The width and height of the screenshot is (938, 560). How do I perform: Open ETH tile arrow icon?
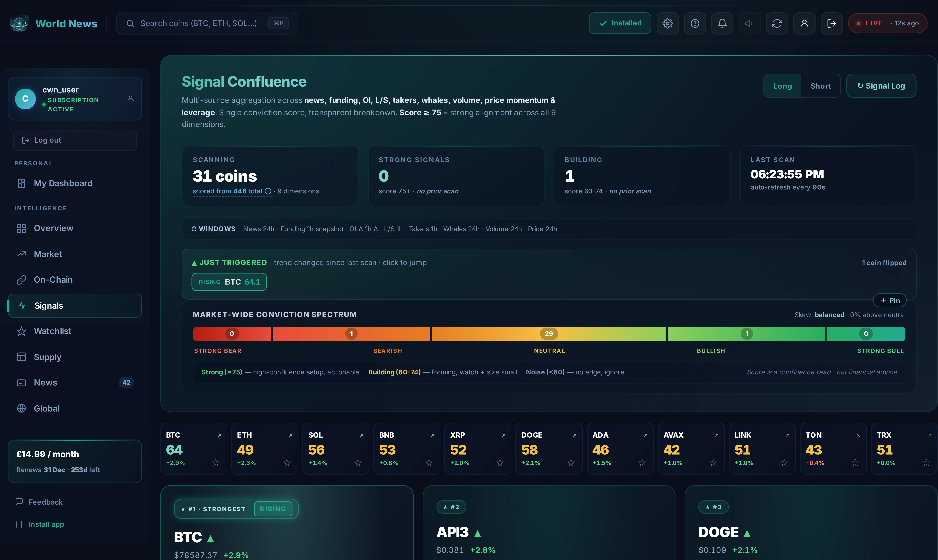point(290,435)
